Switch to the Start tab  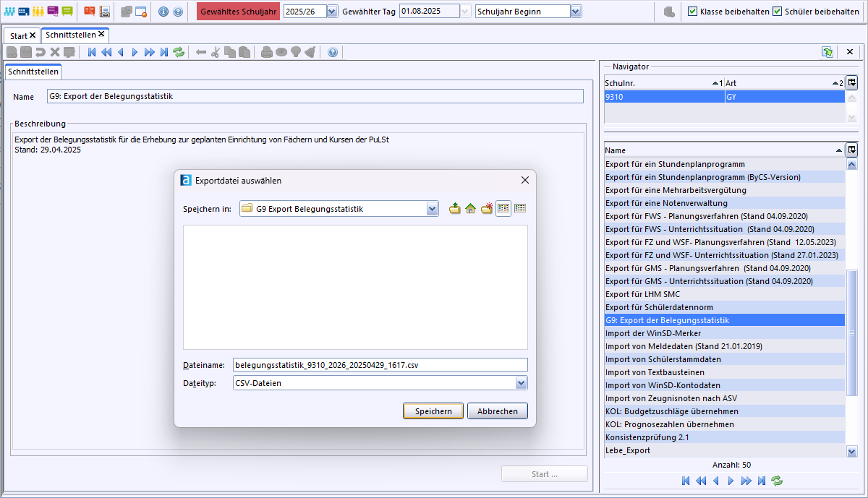pyautogui.click(x=22, y=35)
